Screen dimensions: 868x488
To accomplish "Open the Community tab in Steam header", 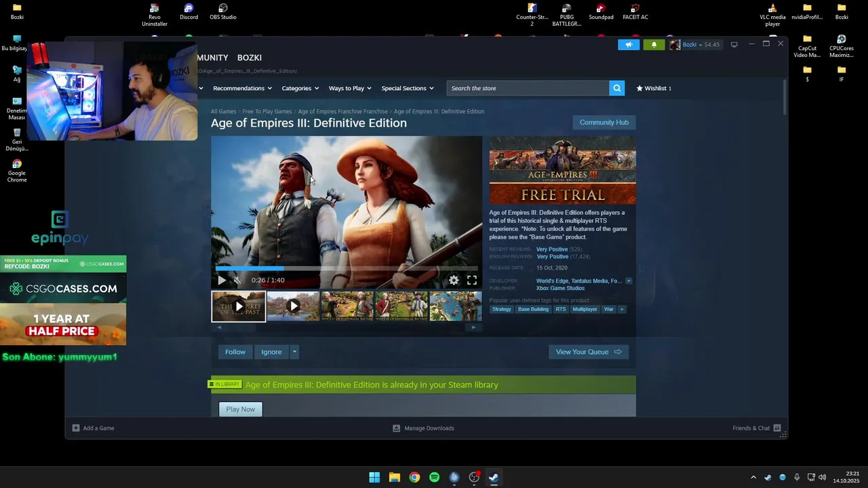I will tap(212, 58).
